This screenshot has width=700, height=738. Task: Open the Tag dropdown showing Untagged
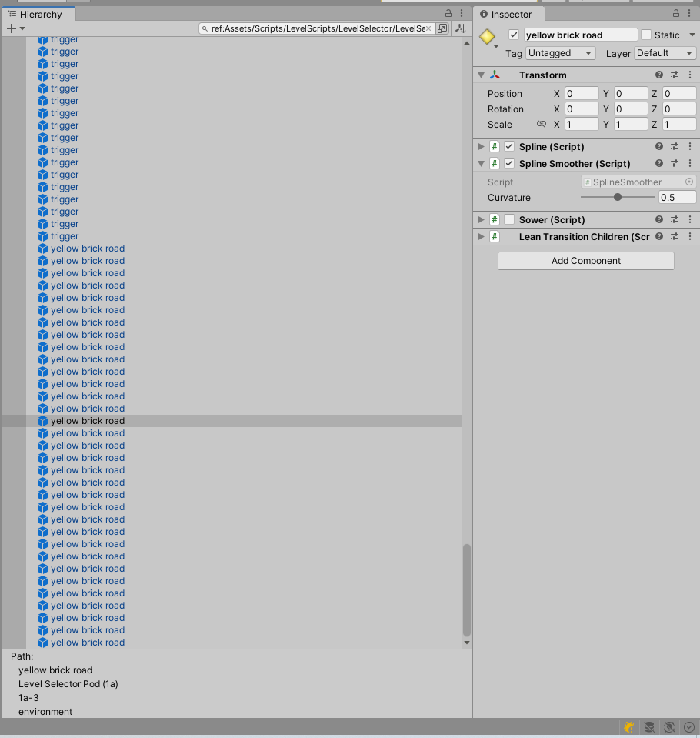(x=560, y=53)
